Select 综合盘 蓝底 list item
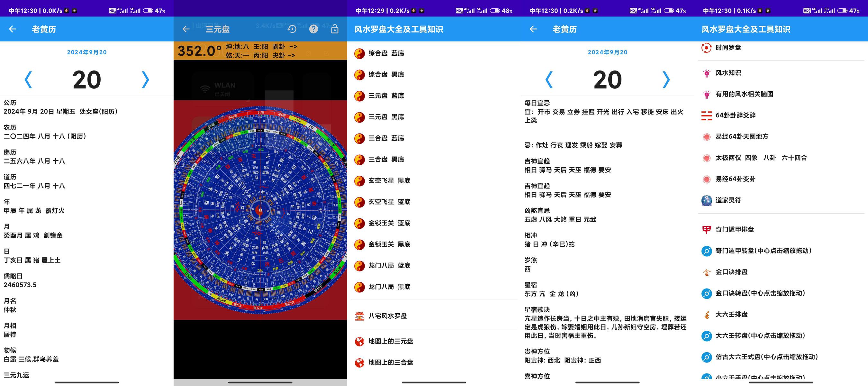Image resolution: width=868 pixels, height=386 pixels. click(x=434, y=53)
